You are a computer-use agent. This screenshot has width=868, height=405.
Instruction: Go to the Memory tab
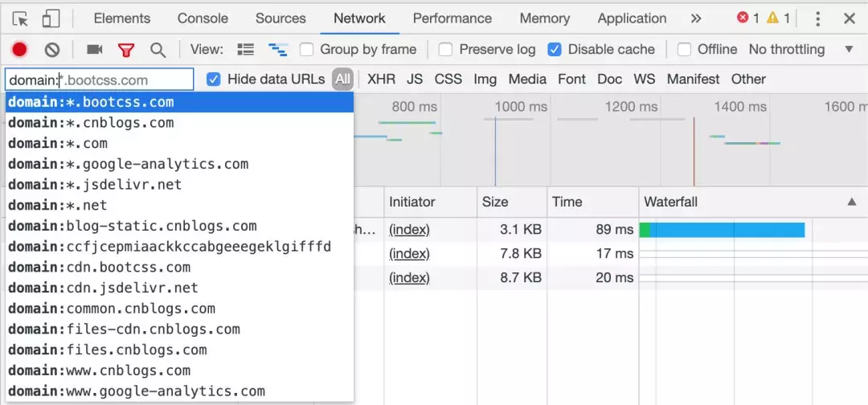pos(545,18)
